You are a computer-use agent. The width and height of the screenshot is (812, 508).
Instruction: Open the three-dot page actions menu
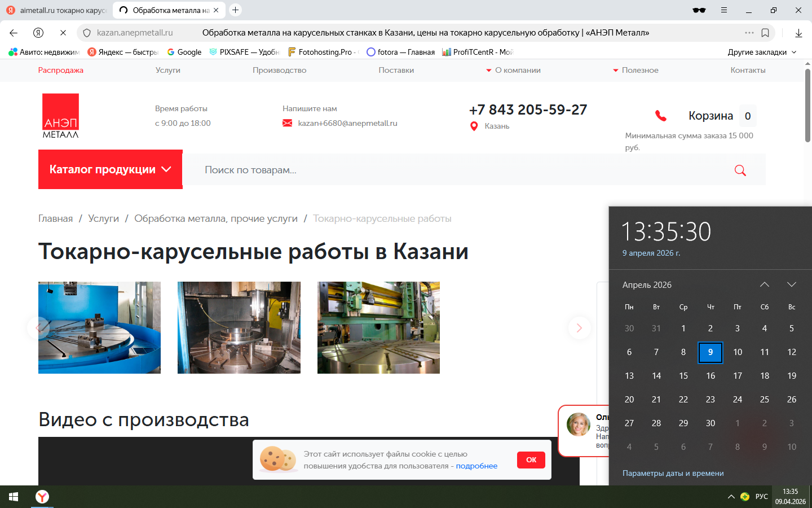[x=749, y=33]
